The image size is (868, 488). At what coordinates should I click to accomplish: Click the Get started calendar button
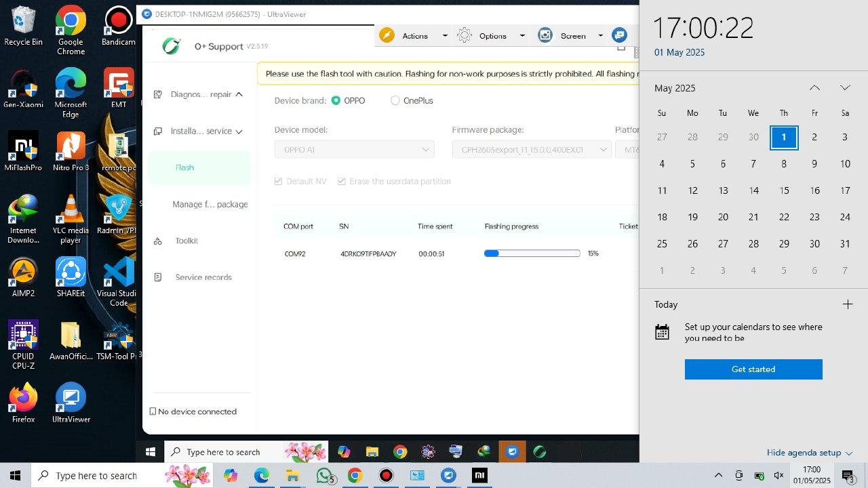click(753, 369)
